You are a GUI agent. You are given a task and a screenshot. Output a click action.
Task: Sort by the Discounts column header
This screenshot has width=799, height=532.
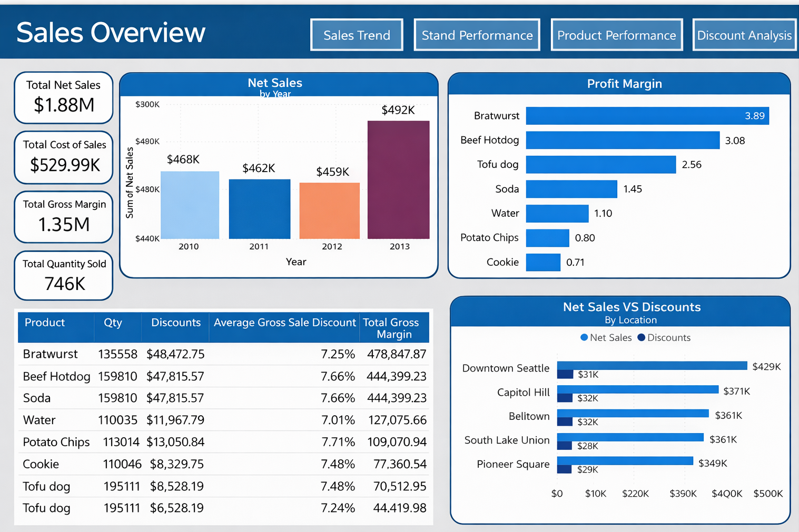tap(175, 322)
